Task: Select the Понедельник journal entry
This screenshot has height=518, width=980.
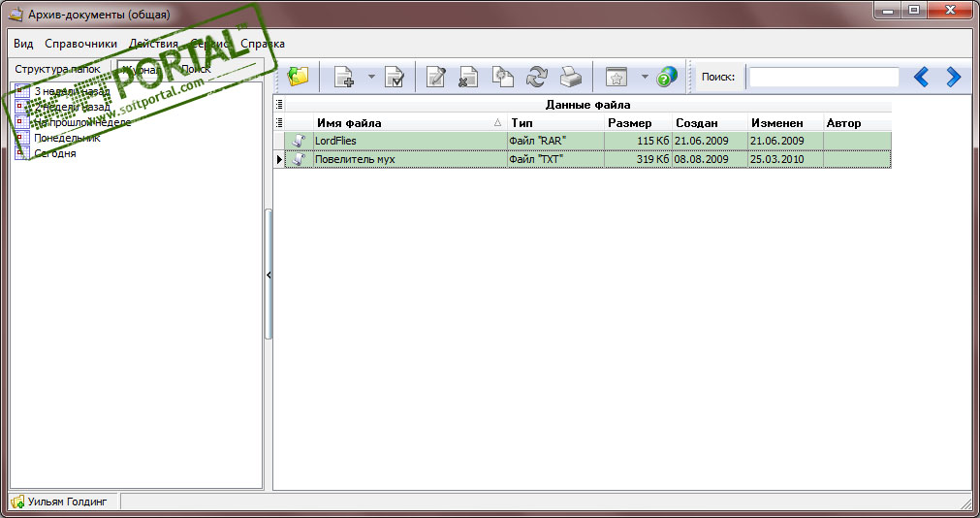Action: pyautogui.click(x=67, y=138)
